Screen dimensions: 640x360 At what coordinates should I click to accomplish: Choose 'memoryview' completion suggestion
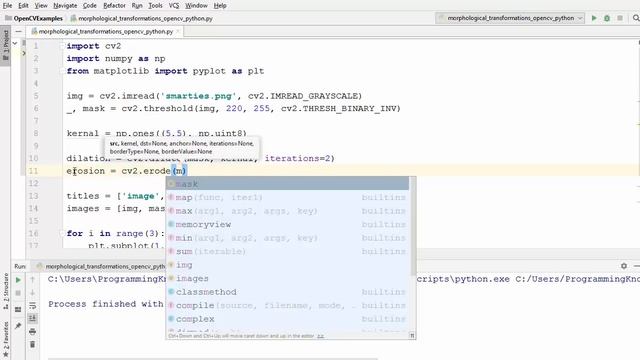pos(287,224)
